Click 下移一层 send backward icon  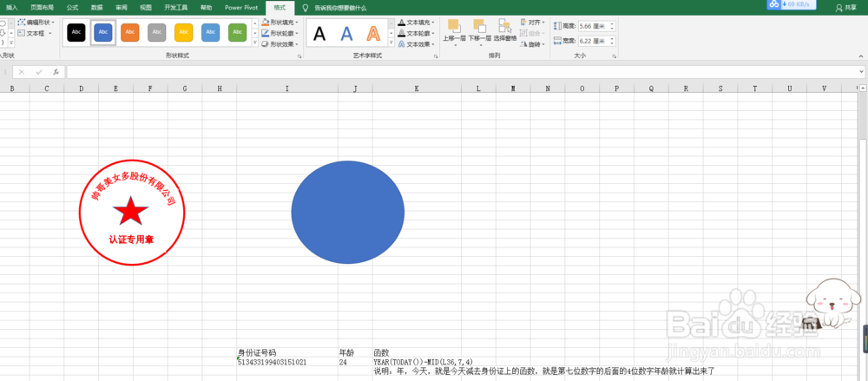(479, 26)
